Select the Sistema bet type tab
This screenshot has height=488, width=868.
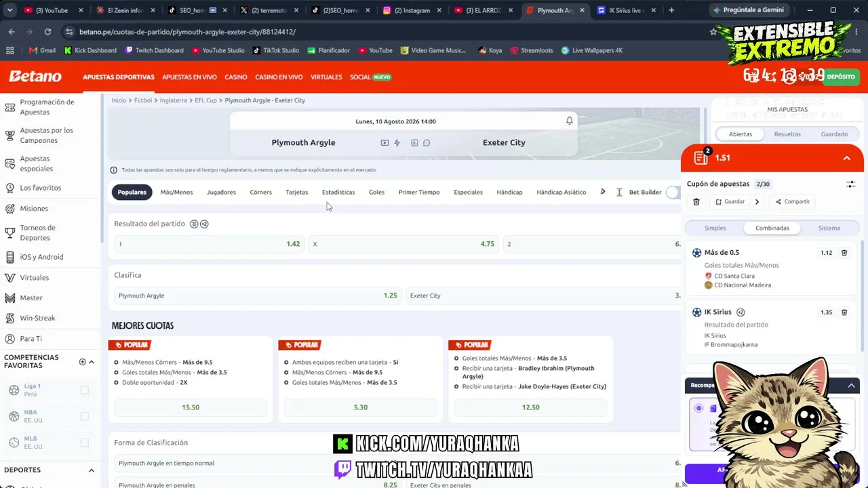coord(829,228)
